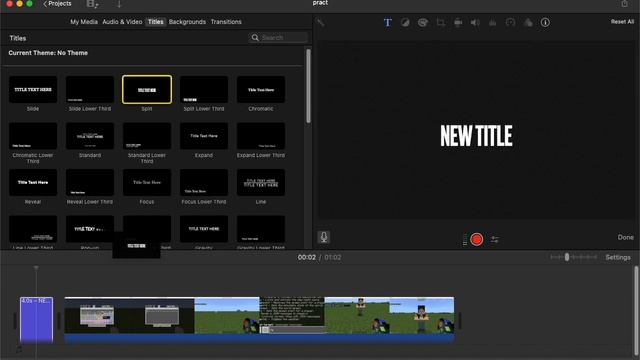The height and width of the screenshot is (360, 640).
Task: Select the purple title clip in timeline
Action: tap(36, 319)
